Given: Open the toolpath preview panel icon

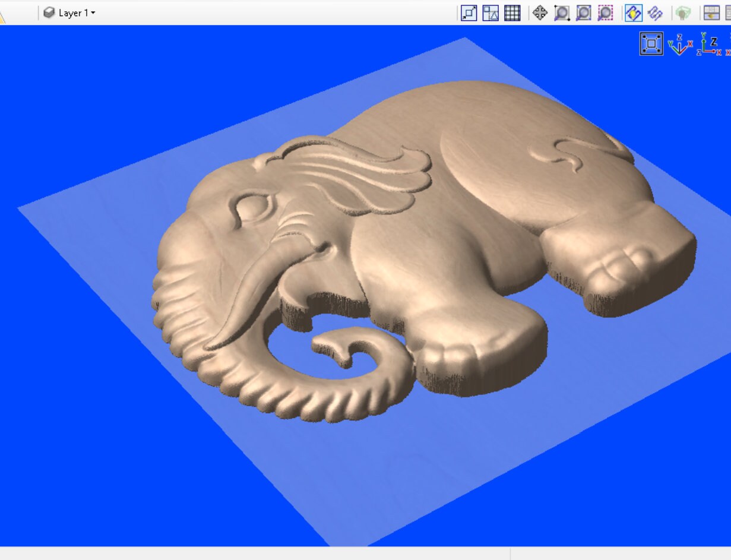Looking at the screenshot, I should (711, 12).
